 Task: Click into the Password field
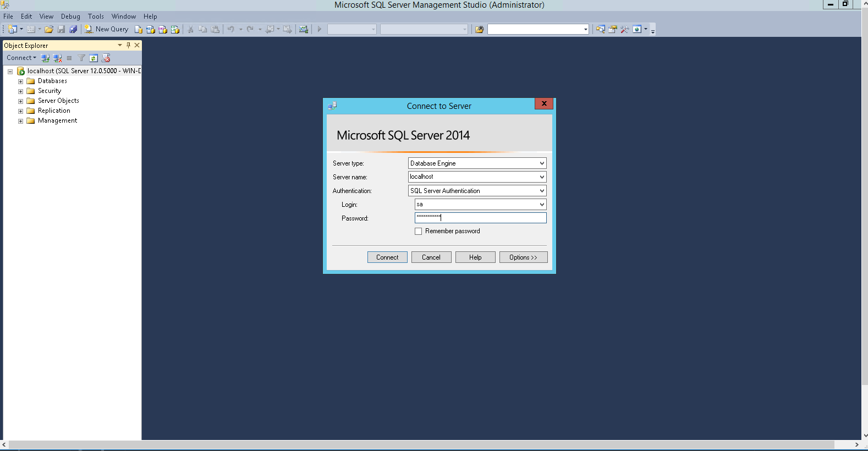coord(480,218)
